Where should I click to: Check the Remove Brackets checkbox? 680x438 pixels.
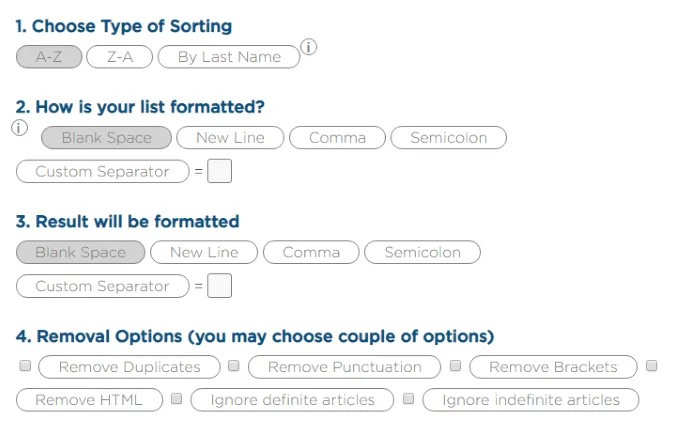455,366
